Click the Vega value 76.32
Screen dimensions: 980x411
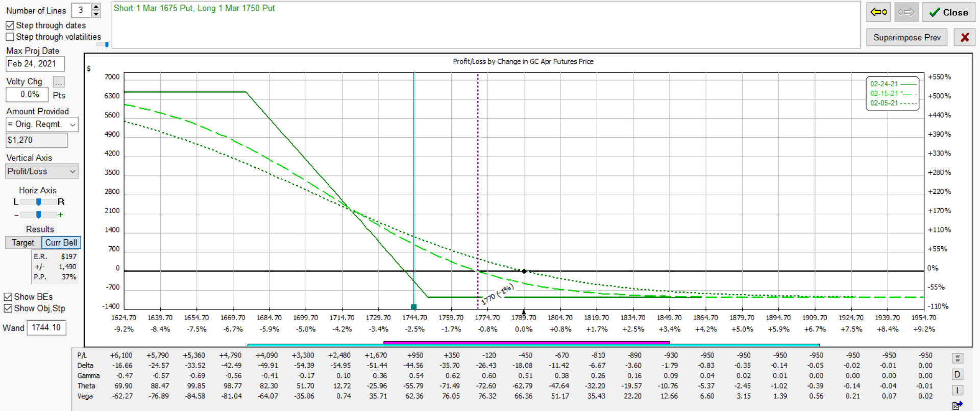tap(487, 396)
